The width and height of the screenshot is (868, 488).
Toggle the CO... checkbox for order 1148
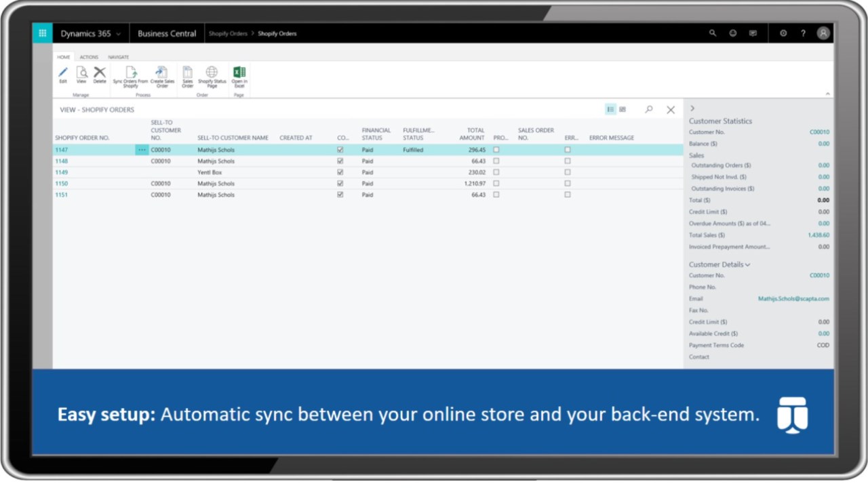click(340, 161)
